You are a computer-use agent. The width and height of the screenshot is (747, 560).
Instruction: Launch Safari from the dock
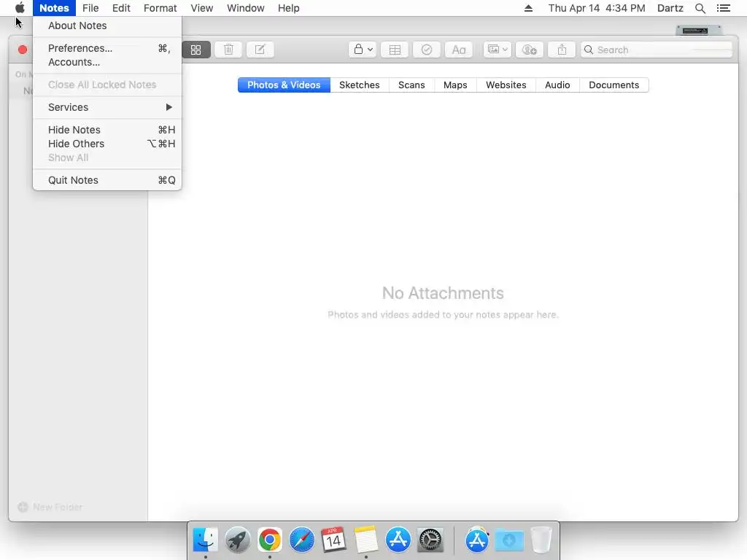(x=301, y=540)
